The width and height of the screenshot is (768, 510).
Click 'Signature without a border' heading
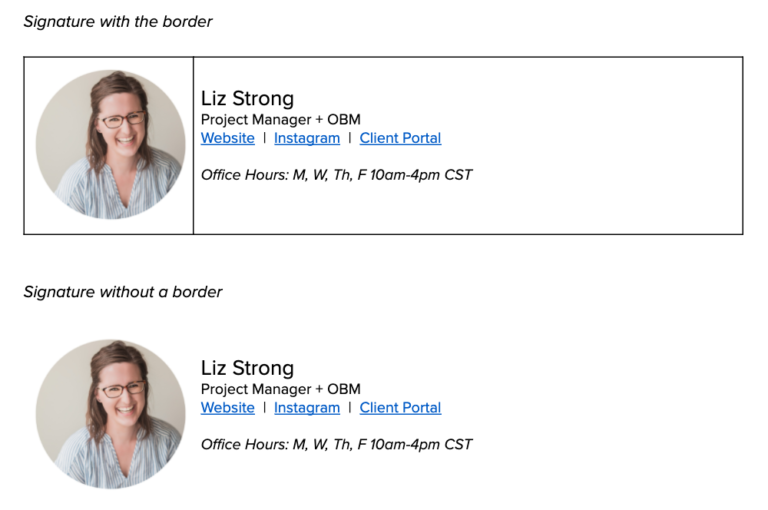[123, 292]
